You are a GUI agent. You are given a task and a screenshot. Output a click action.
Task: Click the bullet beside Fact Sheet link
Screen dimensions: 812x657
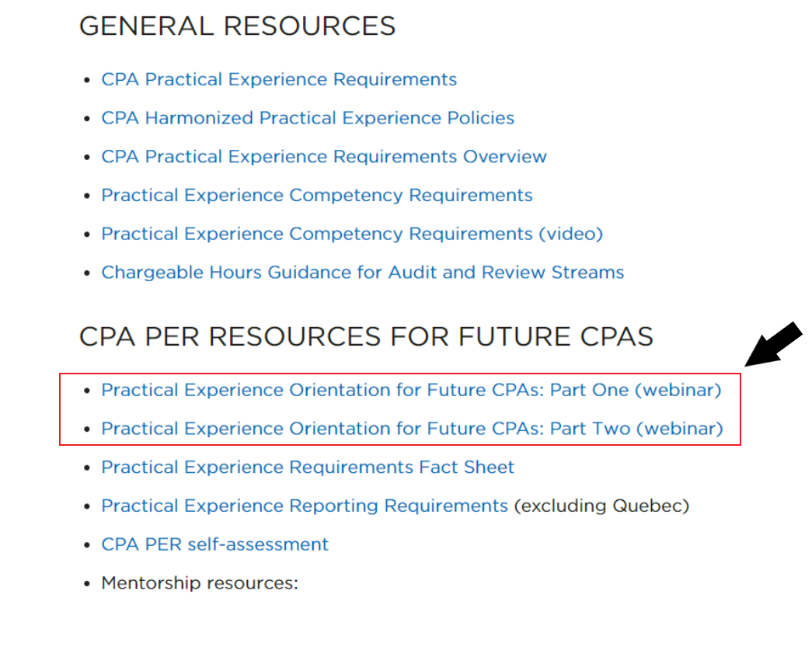point(88,468)
